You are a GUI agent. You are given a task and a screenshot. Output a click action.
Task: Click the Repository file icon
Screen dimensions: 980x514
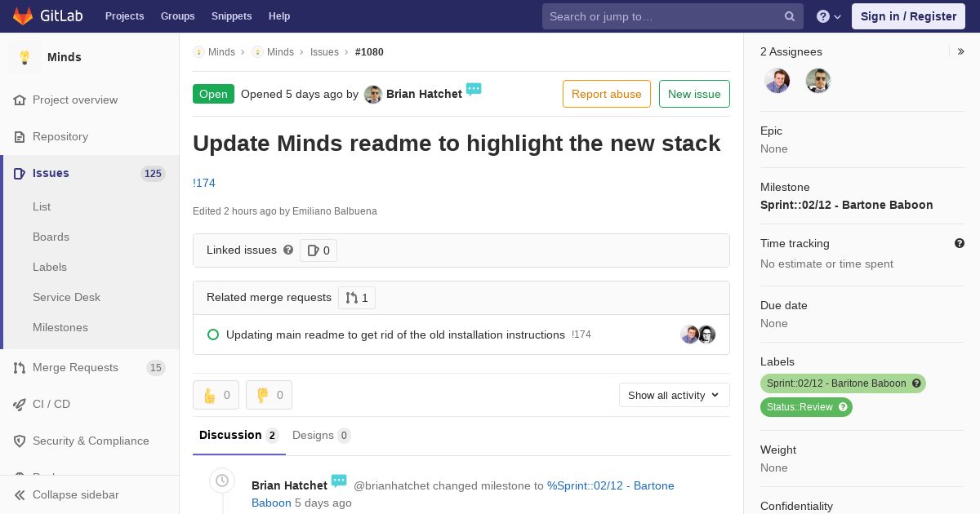coord(20,137)
